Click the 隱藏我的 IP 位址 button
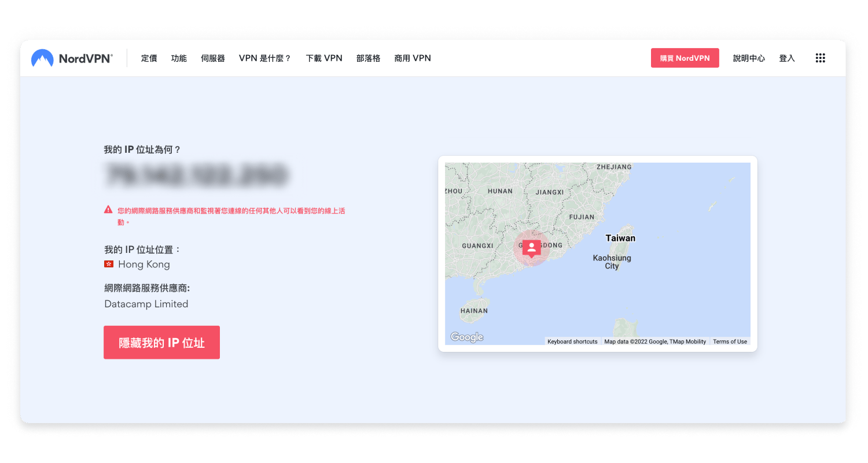Screen dimensions: 868x463 161,342
